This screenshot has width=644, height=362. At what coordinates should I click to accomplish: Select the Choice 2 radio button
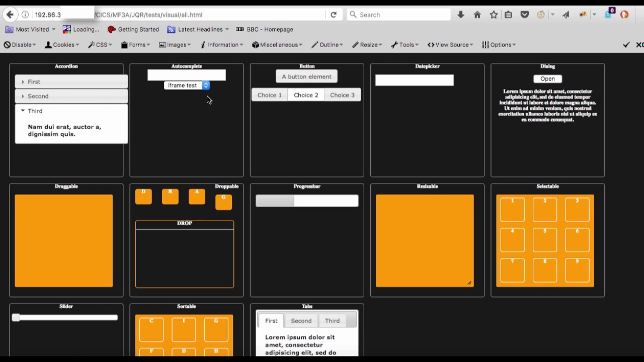tap(306, 95)
